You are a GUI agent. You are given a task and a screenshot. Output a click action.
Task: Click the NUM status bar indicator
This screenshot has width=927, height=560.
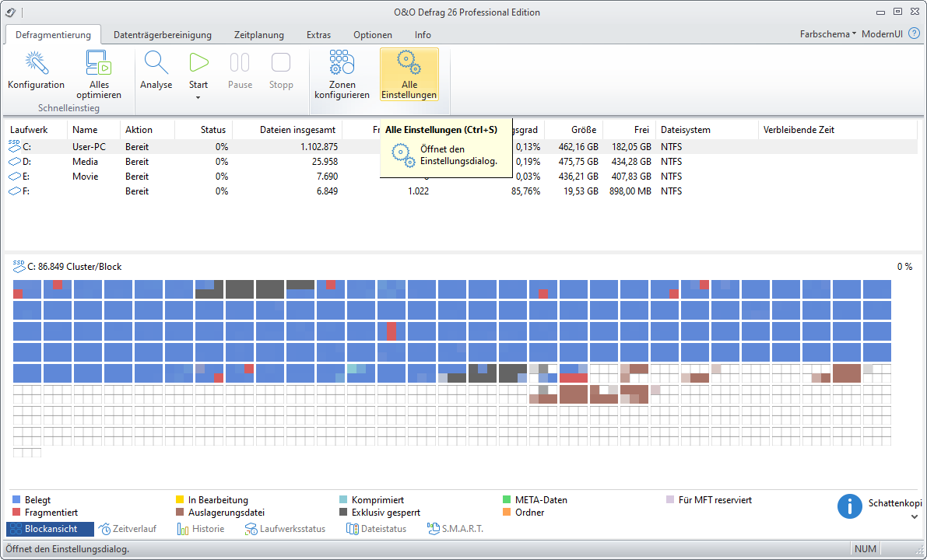click(x=865, y=549)
